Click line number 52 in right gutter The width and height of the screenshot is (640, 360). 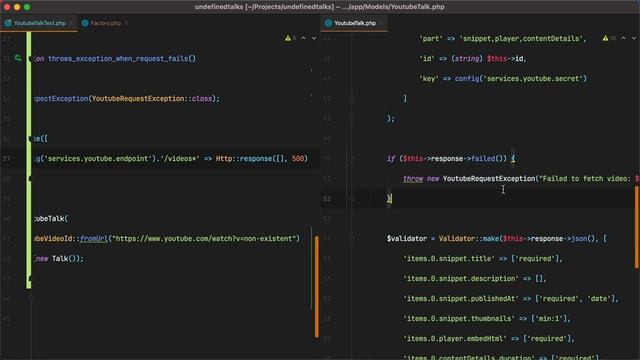click(327, 199)
